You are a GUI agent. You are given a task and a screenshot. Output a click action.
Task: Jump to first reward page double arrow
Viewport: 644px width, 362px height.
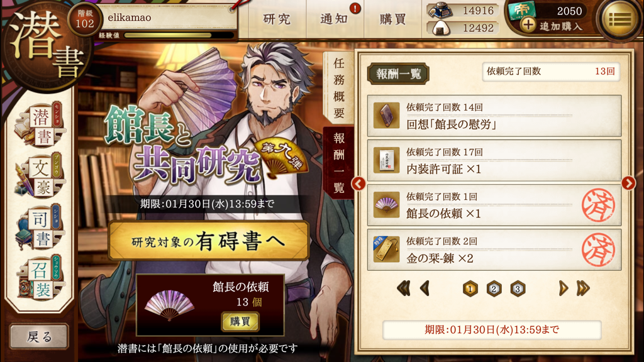click(x=403, y=288)
